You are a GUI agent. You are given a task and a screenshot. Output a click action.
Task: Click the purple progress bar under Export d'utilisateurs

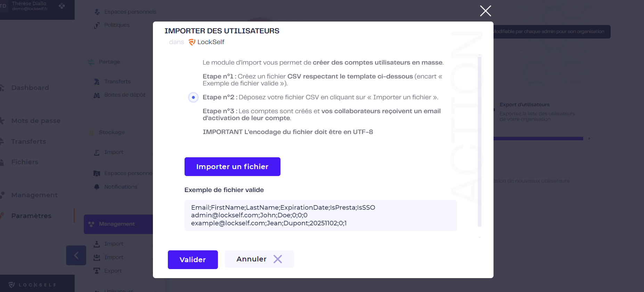tap(538, 139)
